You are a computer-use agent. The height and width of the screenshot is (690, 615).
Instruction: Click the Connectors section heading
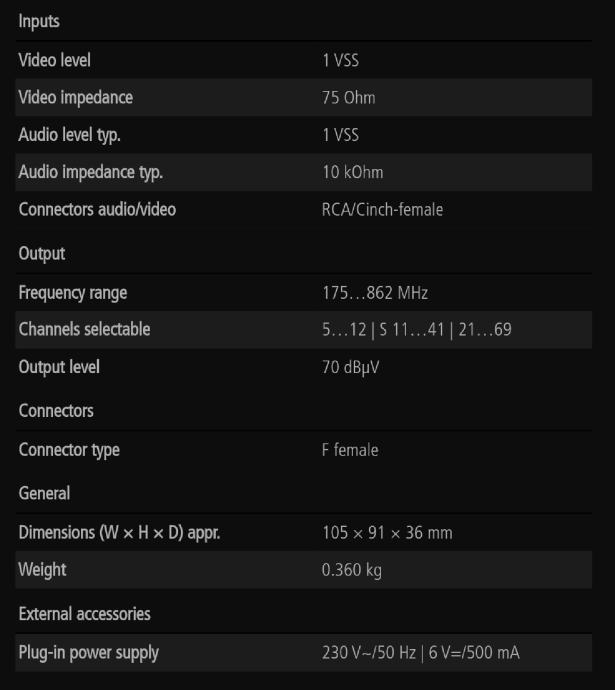point(56,411)
